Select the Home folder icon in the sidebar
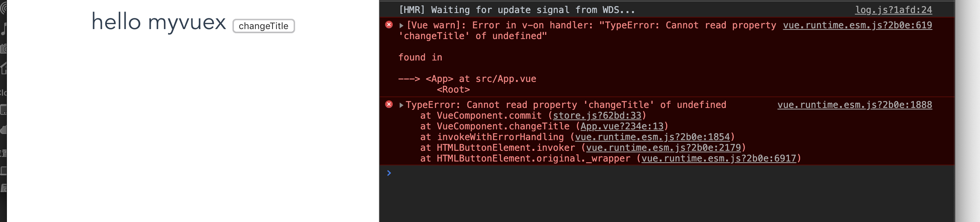980x222 pixels. coord(3,69)
